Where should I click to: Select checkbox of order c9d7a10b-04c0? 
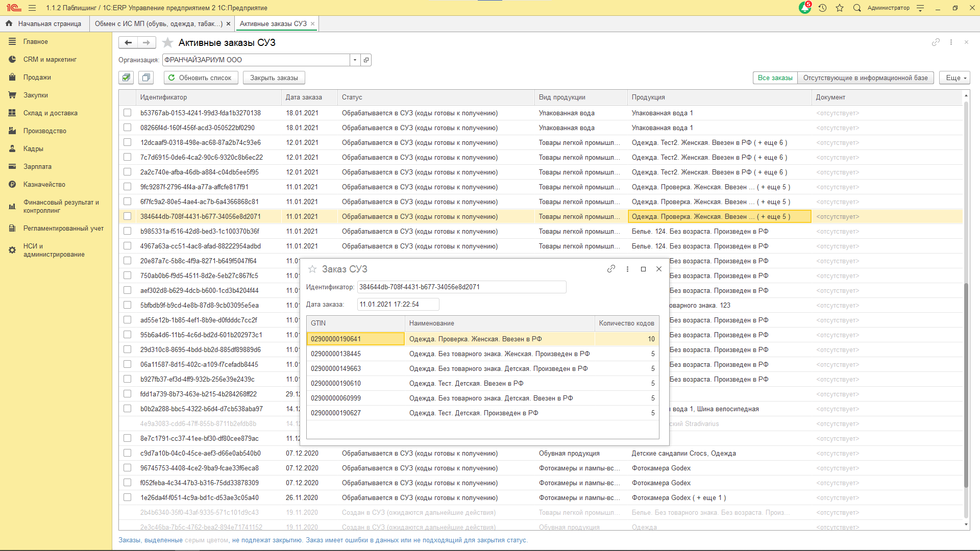click(x=128, y=453)
